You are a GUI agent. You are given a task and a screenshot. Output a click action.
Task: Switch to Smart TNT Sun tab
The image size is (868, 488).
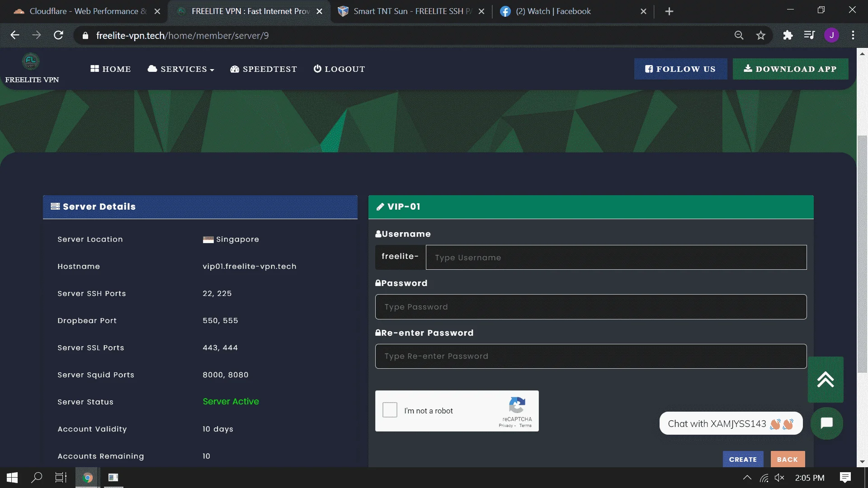tap(410, 11)
